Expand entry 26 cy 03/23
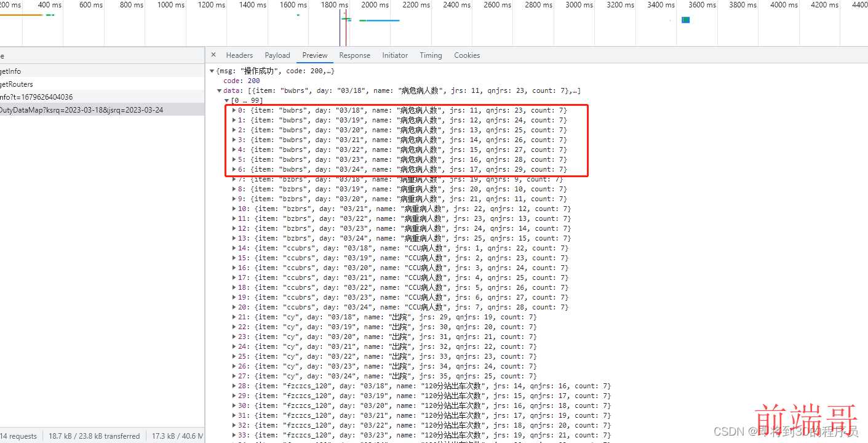Viewport: 868px width, 443px height. point(234,366)
